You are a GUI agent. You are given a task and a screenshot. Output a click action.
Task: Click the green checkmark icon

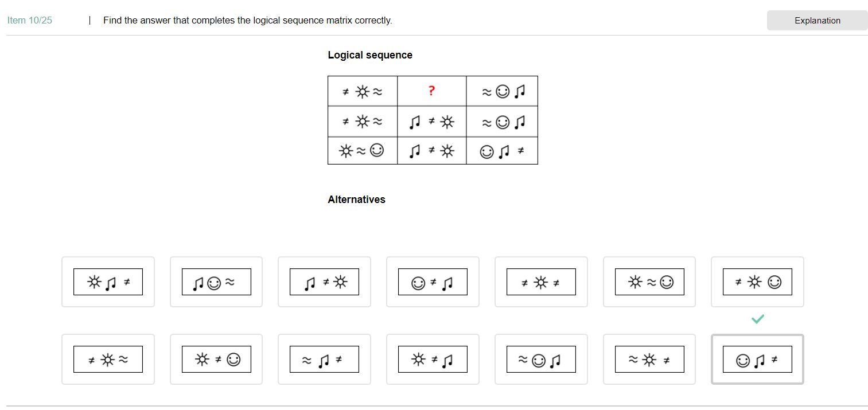click(x=757, y=319)
